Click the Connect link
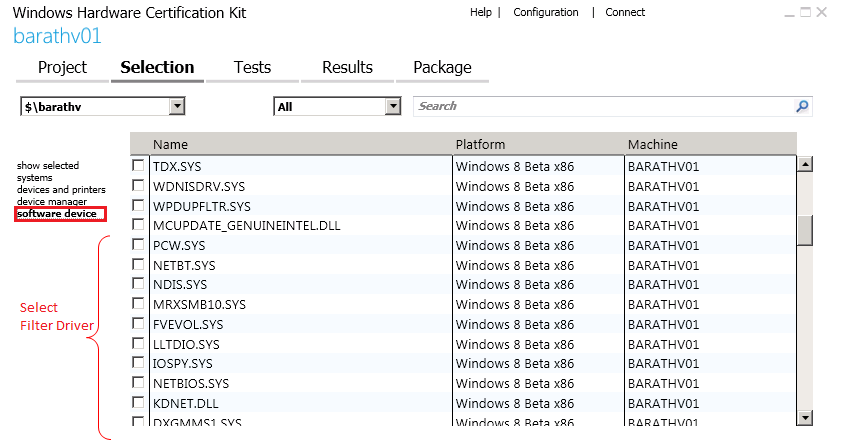Image resolution: width=852 pixels, height=446 pixels. click(625, 12)
